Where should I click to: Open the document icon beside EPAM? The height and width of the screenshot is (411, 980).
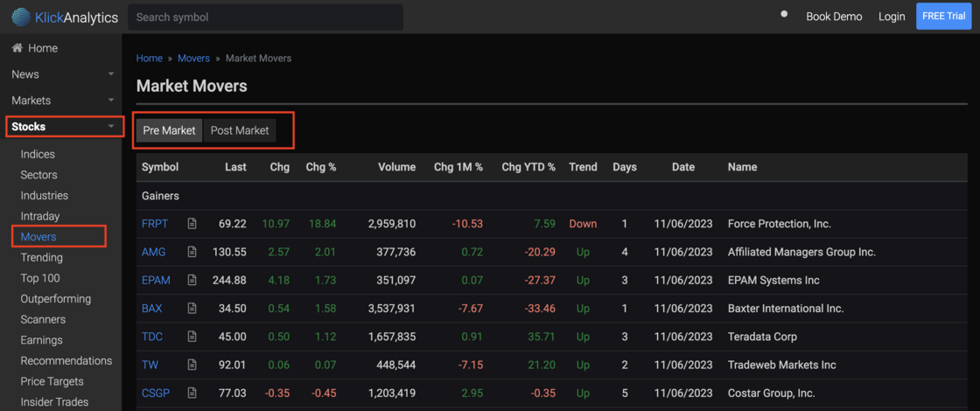(192, 281)
